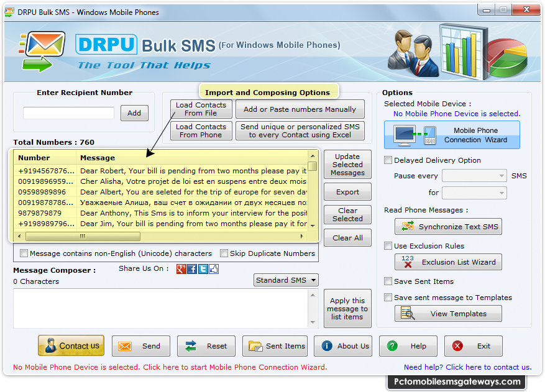Click the message list scroll-left arrow
545x392 pixels.
tap(19, 236)
